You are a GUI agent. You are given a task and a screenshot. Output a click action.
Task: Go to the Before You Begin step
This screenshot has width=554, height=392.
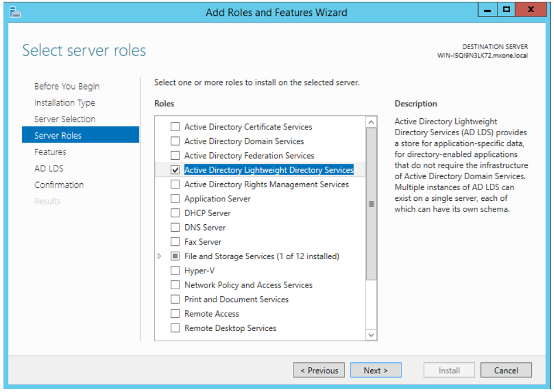[67, 86]
